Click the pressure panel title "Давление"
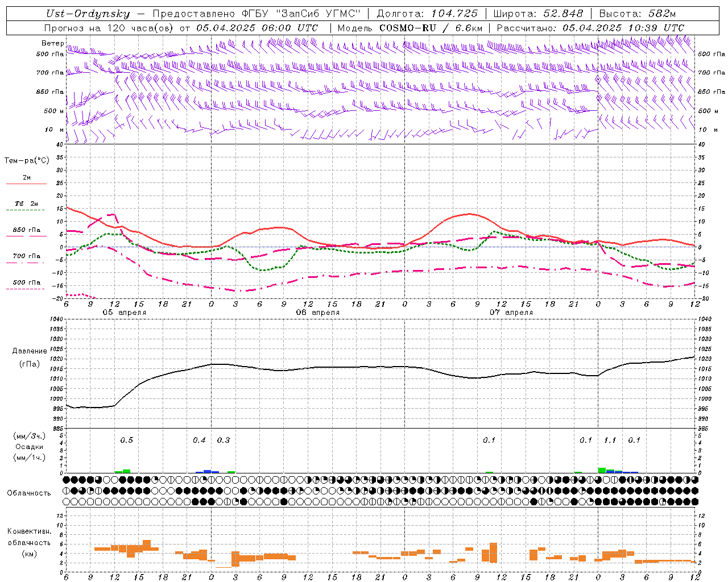728x582 pixels. [30, 351]
